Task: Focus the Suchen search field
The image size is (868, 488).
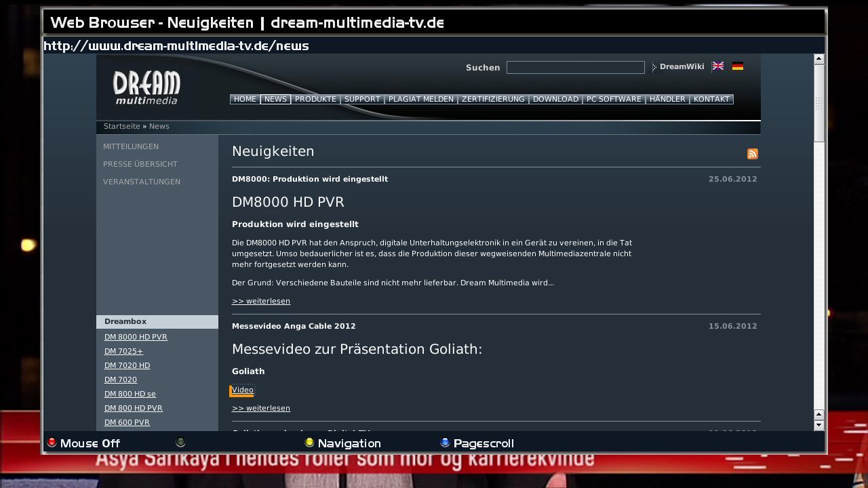Action: [x=576, y=67]
